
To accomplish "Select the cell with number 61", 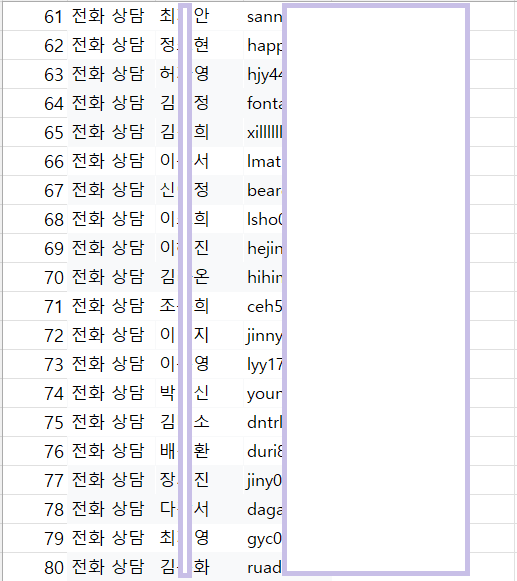I will pos(35,17).
